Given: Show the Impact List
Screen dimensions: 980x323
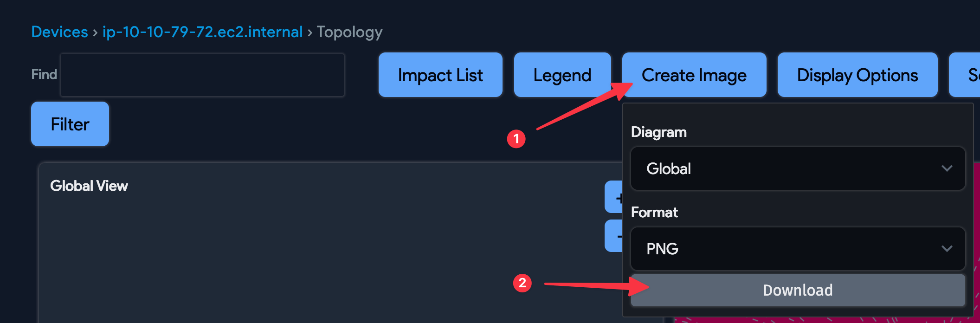Looking at the screenshot, I should tap(440, 75).
